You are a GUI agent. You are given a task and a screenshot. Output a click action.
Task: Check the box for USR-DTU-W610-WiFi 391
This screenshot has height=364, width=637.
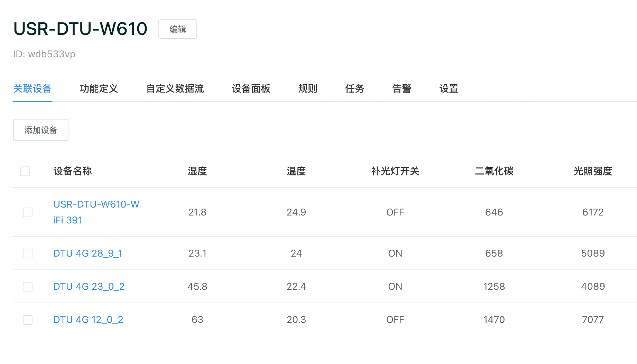click(x=28, y=212)
